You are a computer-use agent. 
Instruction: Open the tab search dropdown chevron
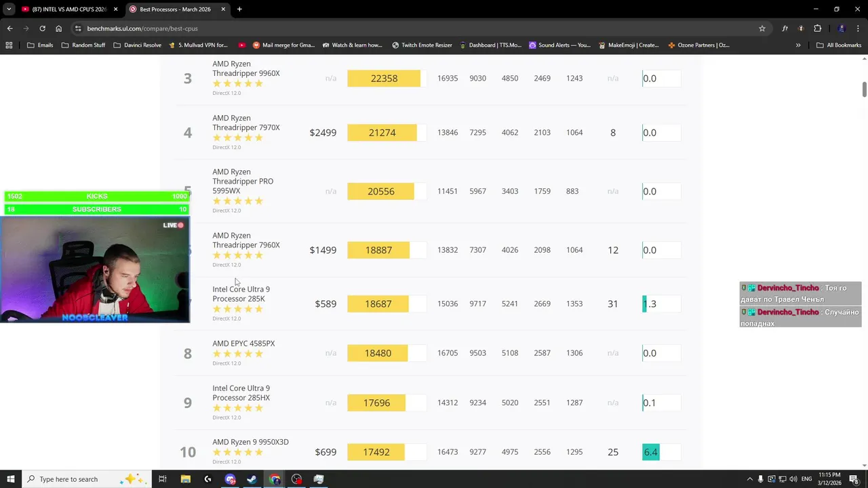point(9,9)
